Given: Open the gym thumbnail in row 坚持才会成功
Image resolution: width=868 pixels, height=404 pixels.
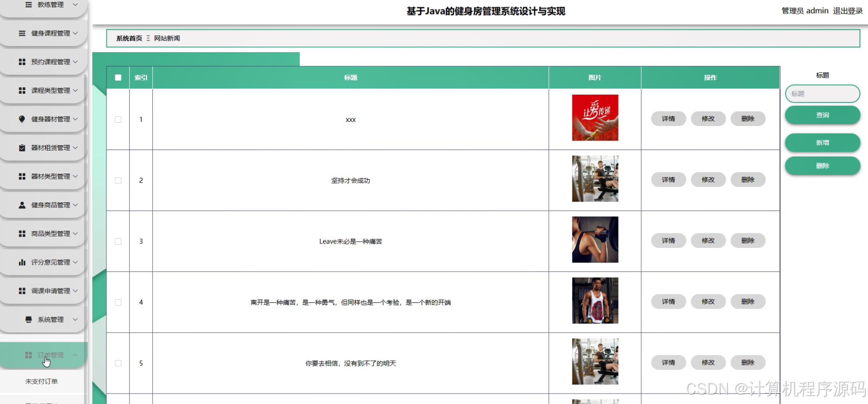Looking at the screenshot, I should click(595, 179).
